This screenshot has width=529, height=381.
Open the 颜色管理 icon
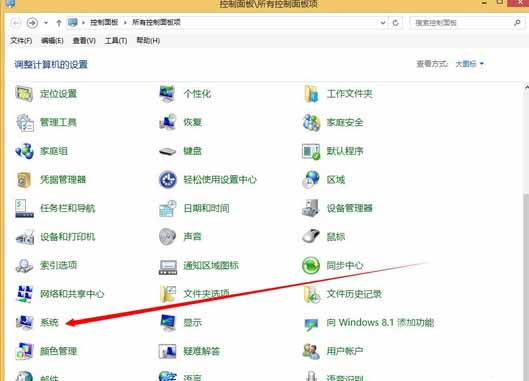(x=24, y=351)
